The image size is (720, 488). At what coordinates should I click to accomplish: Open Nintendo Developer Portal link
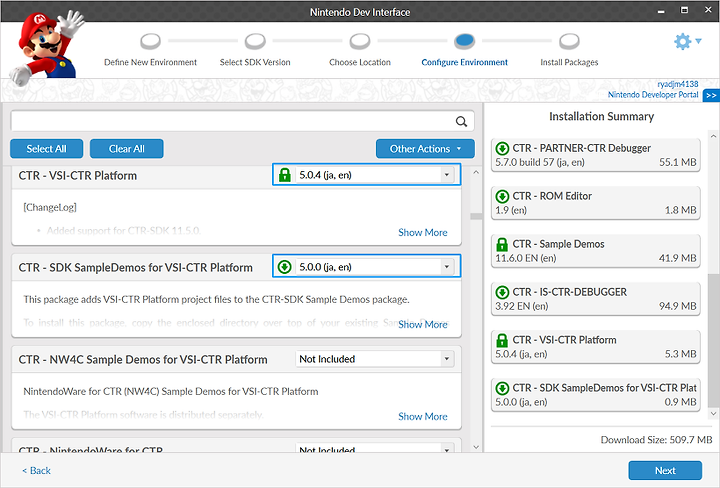pos(652,95)
